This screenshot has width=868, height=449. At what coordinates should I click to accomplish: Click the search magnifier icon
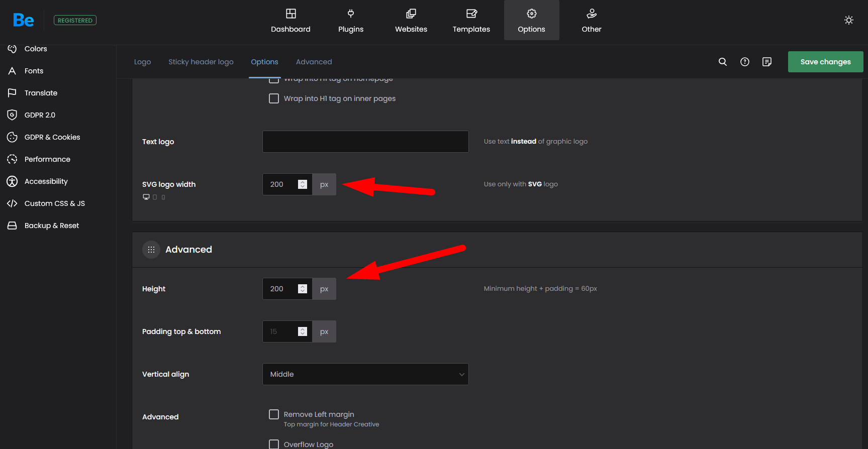[723, 62]
